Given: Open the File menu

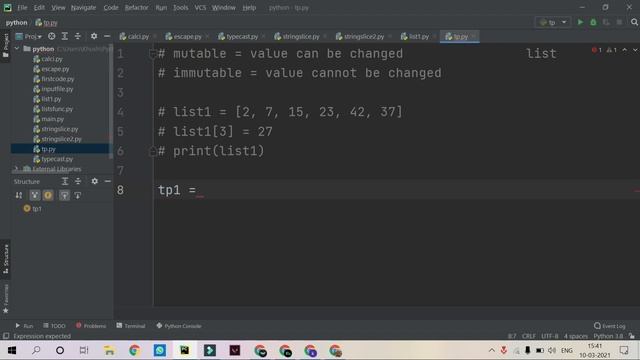Looking at the screenshot, I should pos(22,7).
